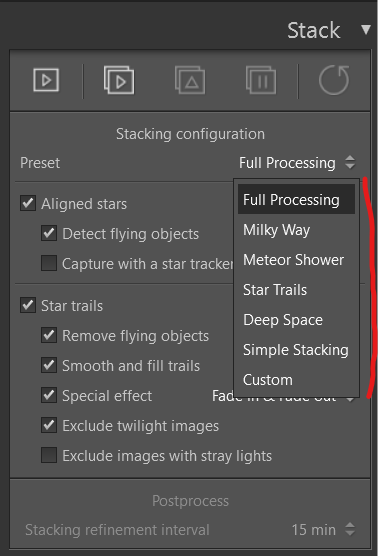Click the circular reset arrow icon
The width and height of the screenshot is (378, 556).
tap(334, 80)
